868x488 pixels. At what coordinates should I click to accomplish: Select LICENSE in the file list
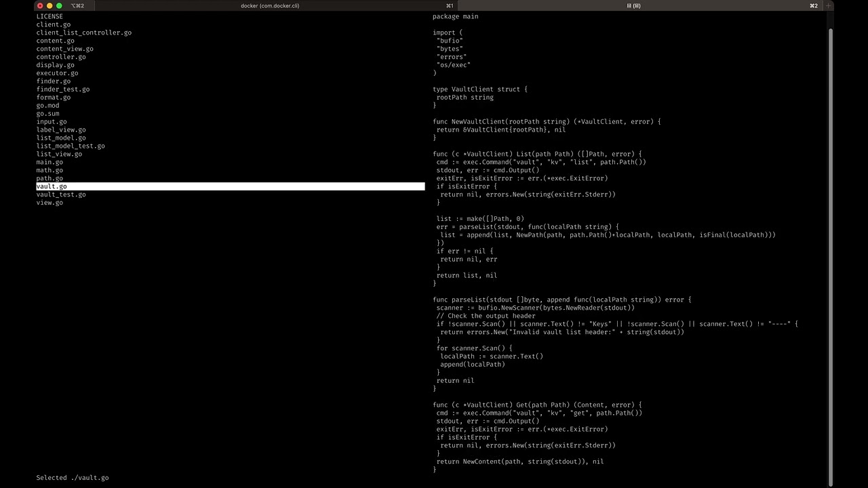tap(50, 16)
